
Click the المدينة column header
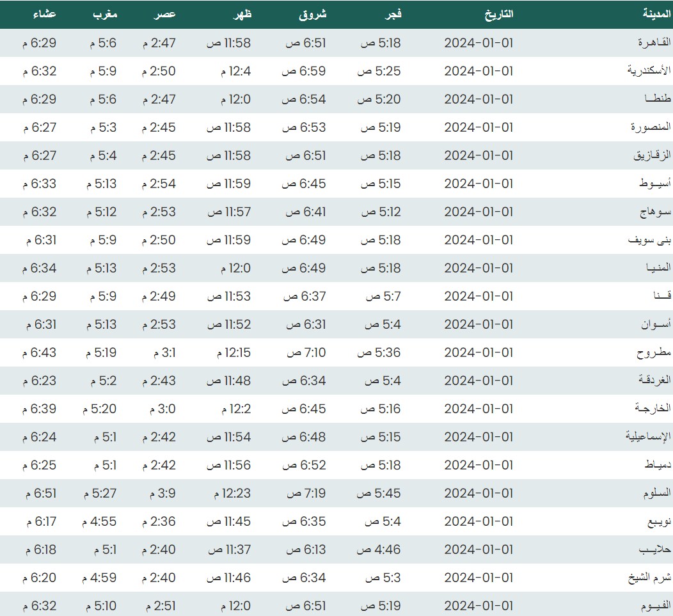(x=656, y=14)
